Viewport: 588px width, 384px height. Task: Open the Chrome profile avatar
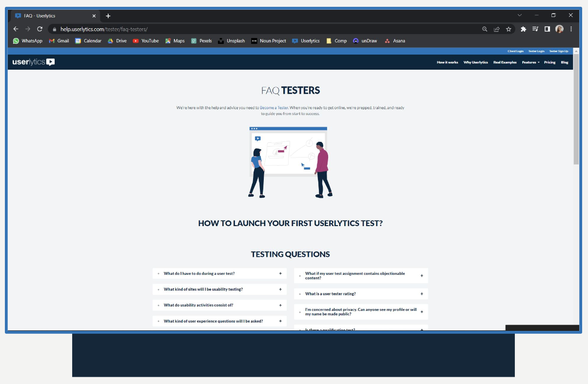point(559,29)
